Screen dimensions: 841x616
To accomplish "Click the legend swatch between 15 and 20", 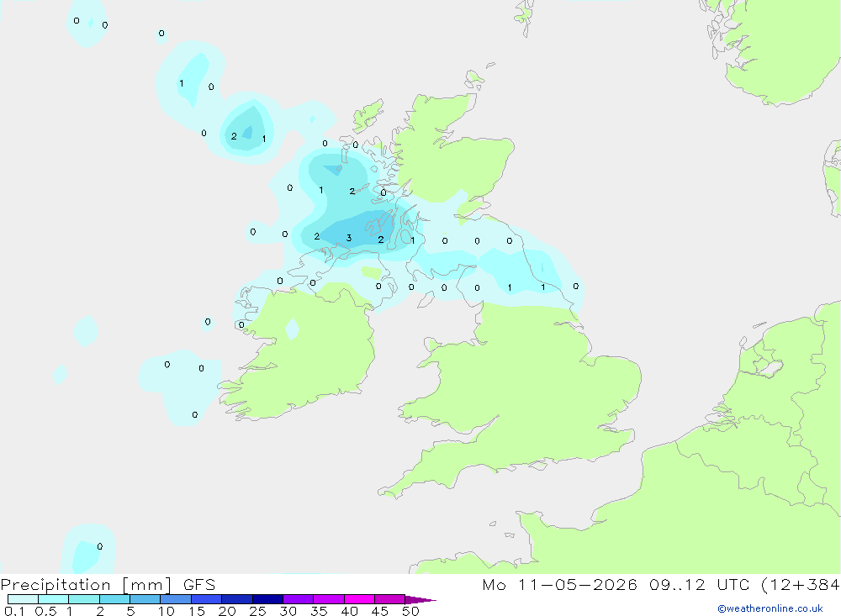I will [207, 599].
